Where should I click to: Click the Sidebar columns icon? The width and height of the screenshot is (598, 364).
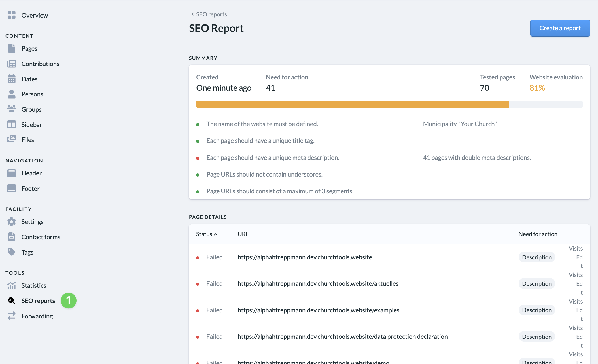[12, 125]
